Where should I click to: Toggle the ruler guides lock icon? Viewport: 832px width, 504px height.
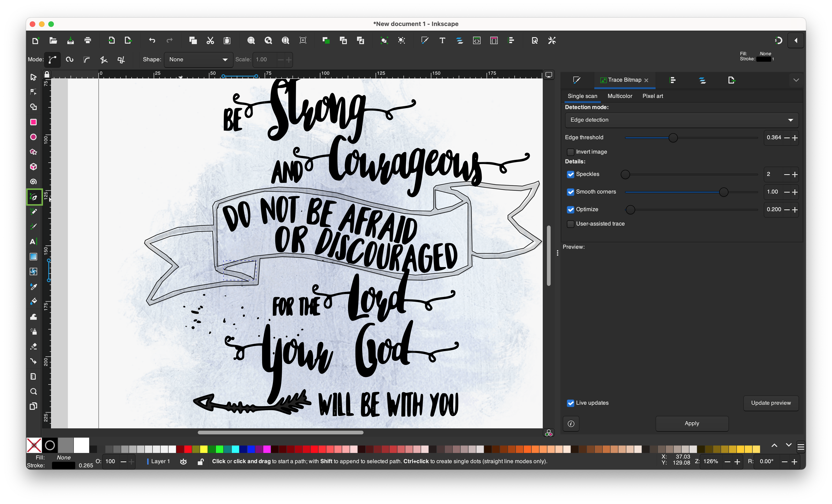tap(47, 74)
